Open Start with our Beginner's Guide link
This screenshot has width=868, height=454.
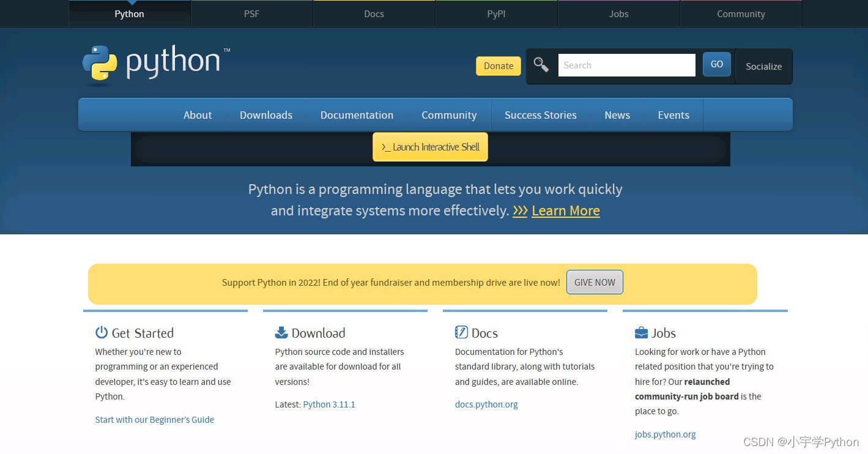tap(155, 420)
